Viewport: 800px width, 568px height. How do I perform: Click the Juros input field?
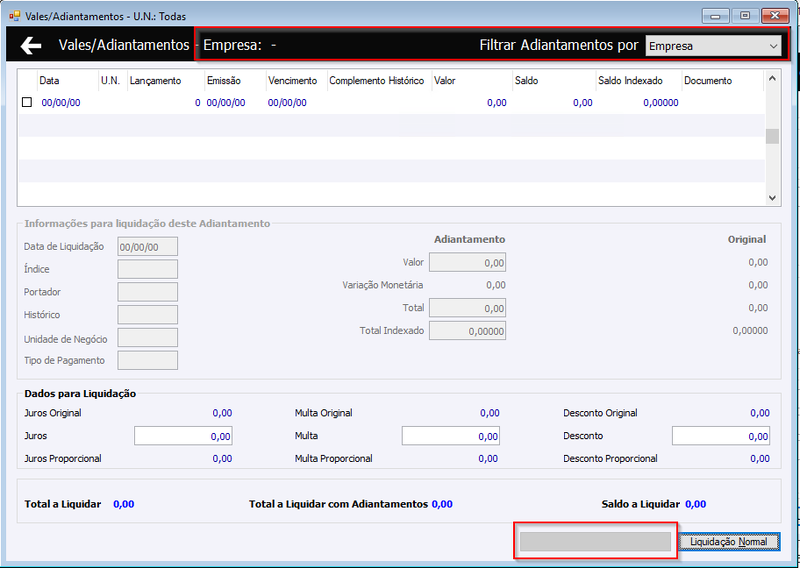(183, 436)
